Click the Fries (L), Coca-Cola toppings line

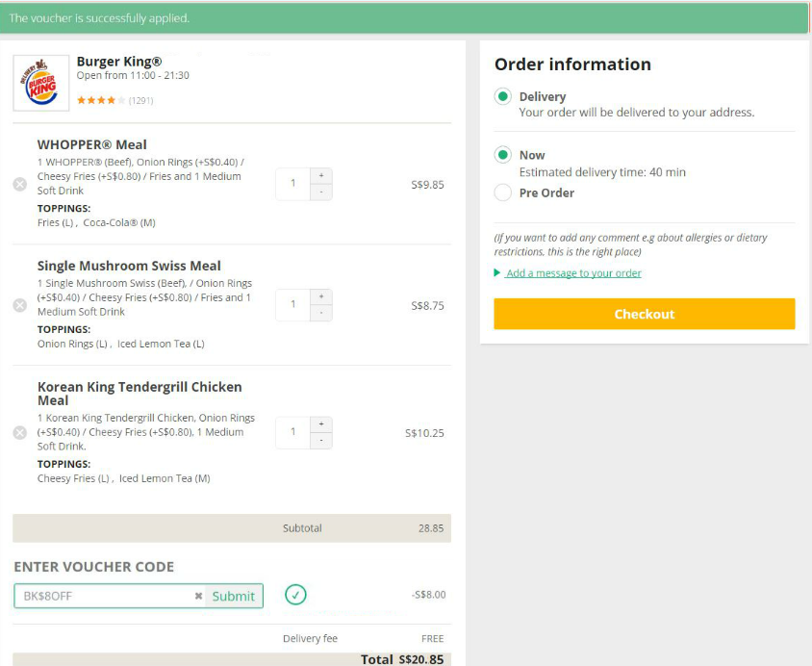pos(96,222)
